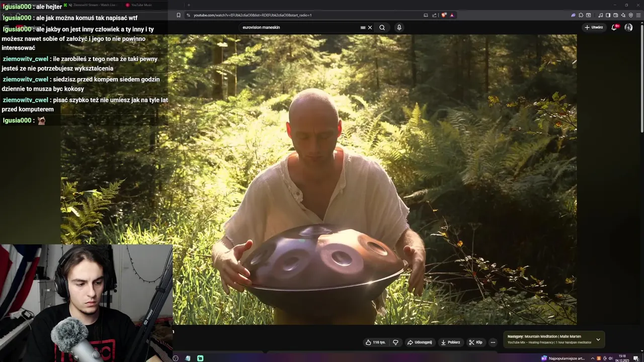This screenshot has height=362, width=644.
Task: Open the Extensions puzzle icon
Action: point(581,15)
